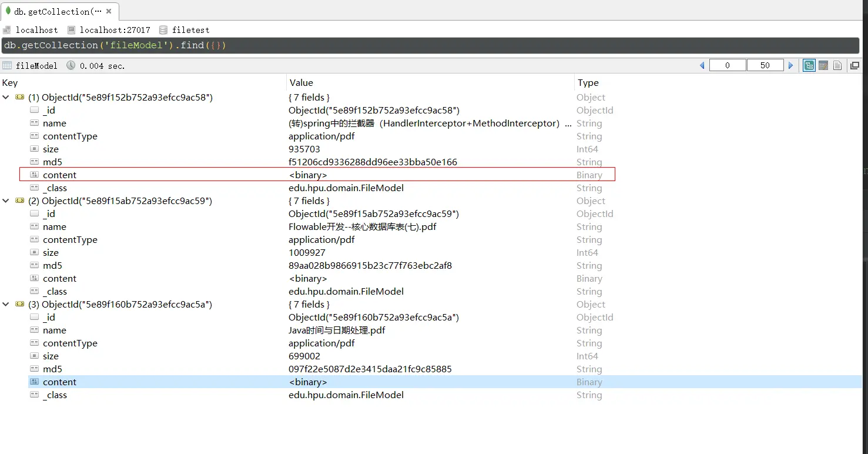868x454 pixels.
Task: Click the skip value field showing 0
Action: click(x=728, y=65)
